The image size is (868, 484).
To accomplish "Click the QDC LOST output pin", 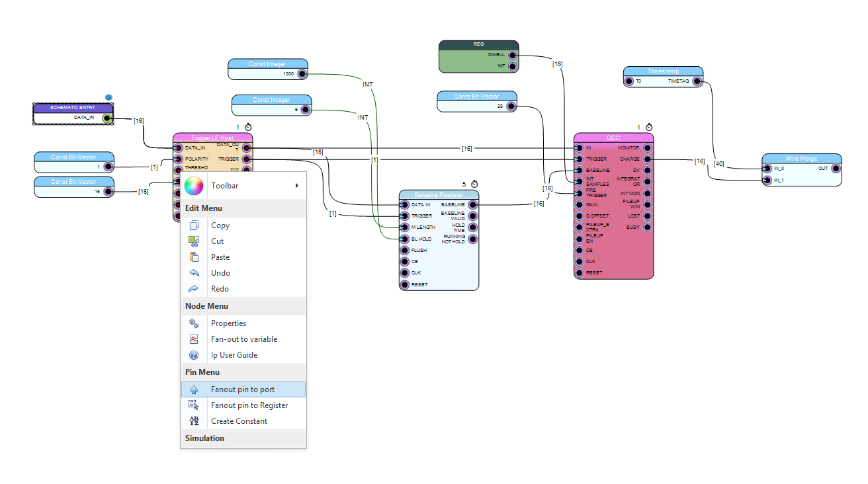I will click(647, 216).
